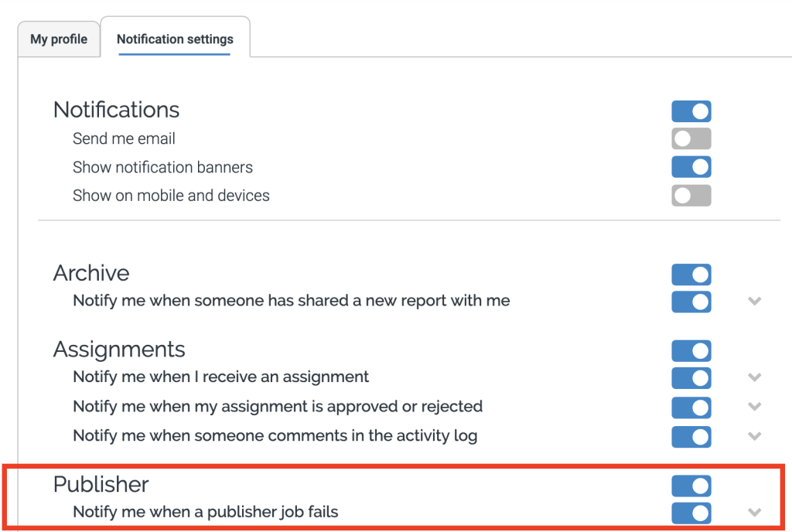Screen dimensions: 792x532
Task: Toggle publisher job fails notification switch
Action: click(691, 512)
